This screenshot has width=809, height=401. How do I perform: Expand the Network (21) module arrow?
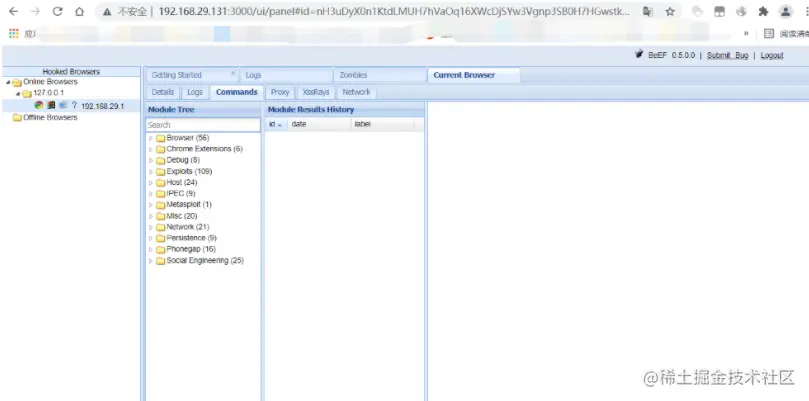(151, 228)
